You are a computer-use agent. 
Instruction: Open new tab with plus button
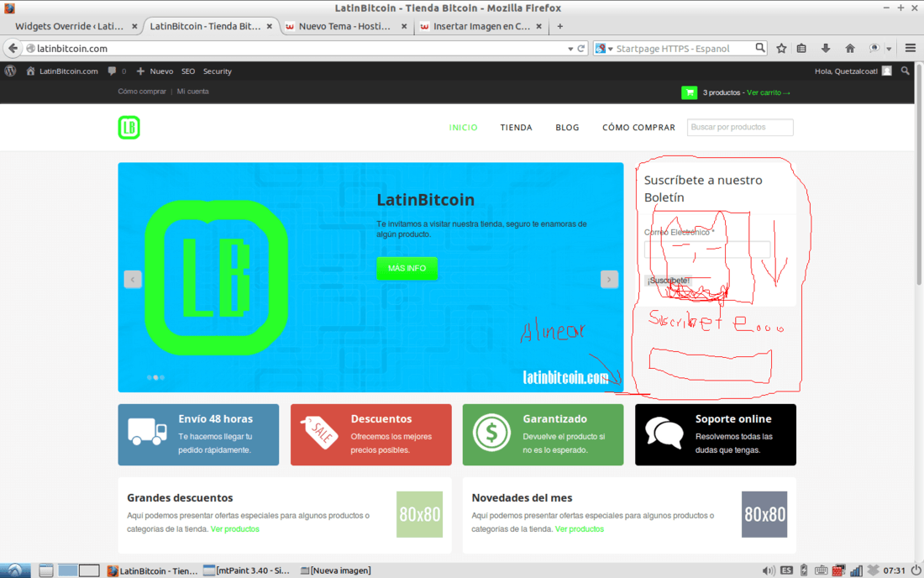click(559, 26)
